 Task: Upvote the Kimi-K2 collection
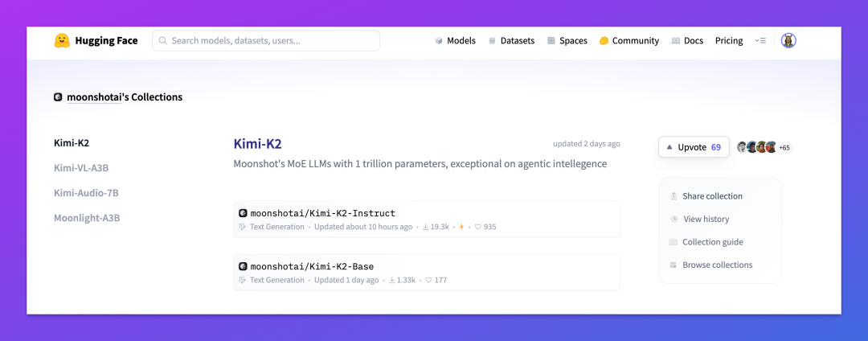coord(694,147)
